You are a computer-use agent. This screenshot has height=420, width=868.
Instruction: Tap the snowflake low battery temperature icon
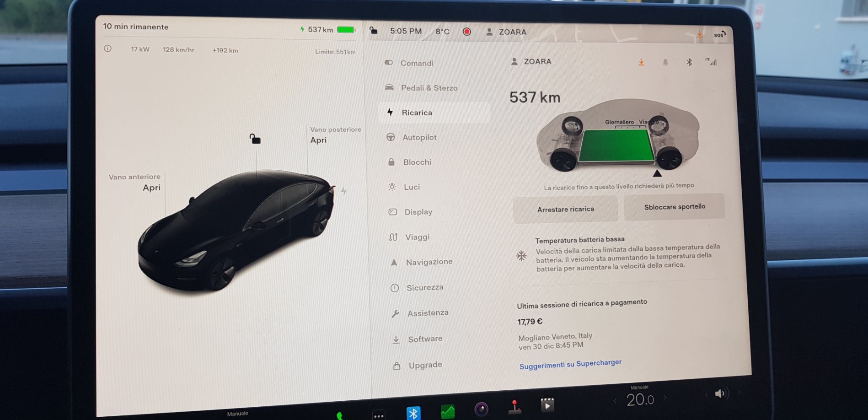[521, 256]
